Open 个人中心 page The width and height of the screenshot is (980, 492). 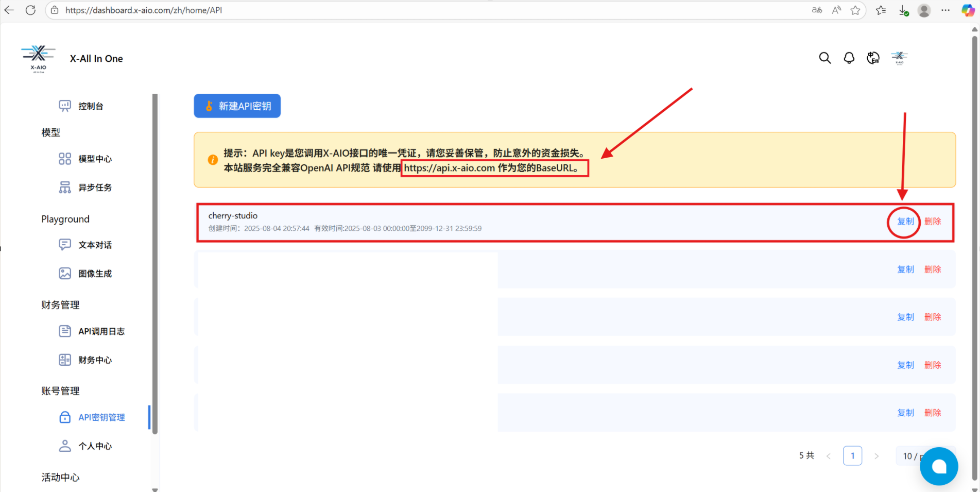85,446
